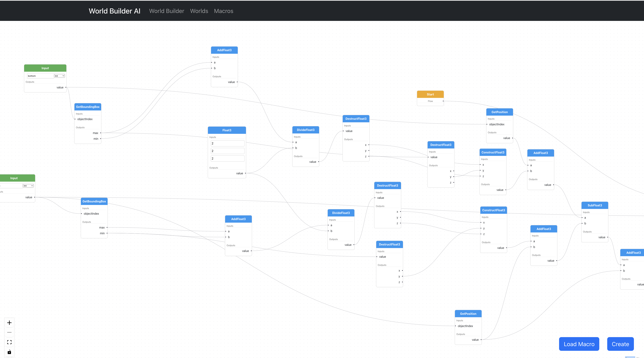Image resolution: width=644 pixels, height=358 pixels.
Task: Open the Int type dropdown on bottom Input node
Action: pyautogui.click(x=59, y=76)
